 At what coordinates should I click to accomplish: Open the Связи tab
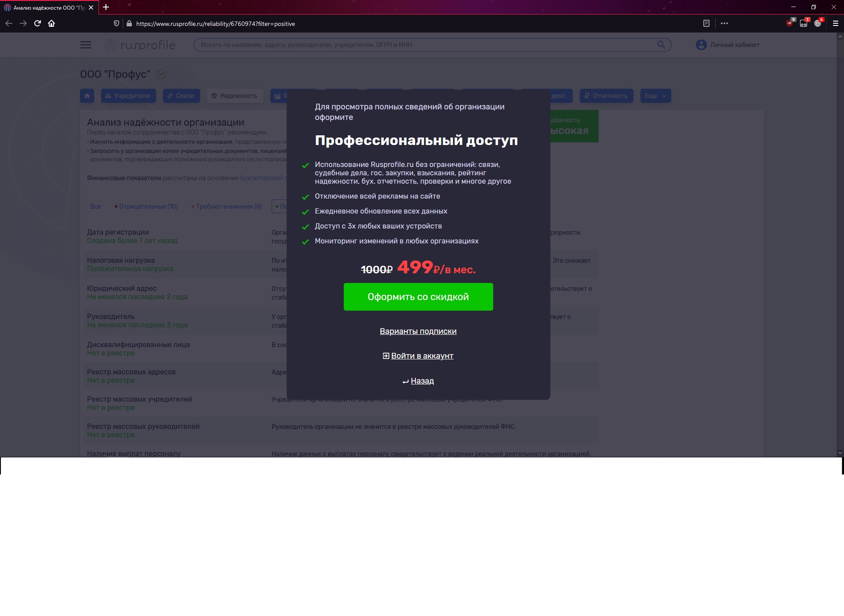(182, 96)
